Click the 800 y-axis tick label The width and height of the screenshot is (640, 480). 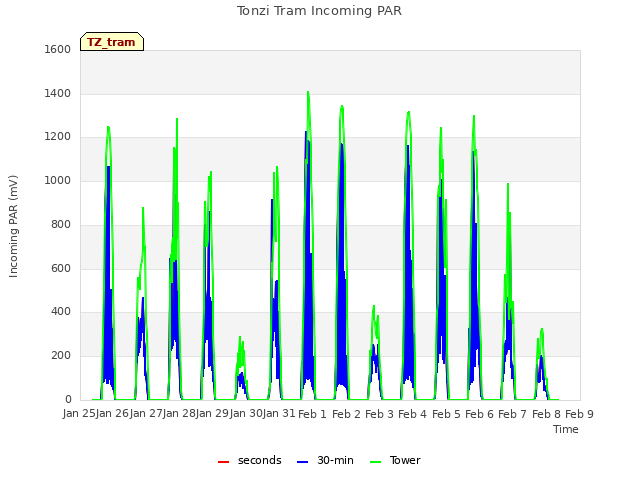tap(61, 224)
